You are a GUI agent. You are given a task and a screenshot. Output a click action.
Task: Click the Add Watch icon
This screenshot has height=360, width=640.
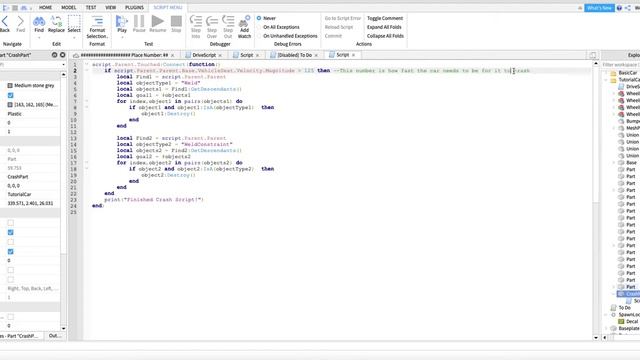pos(244,21)
